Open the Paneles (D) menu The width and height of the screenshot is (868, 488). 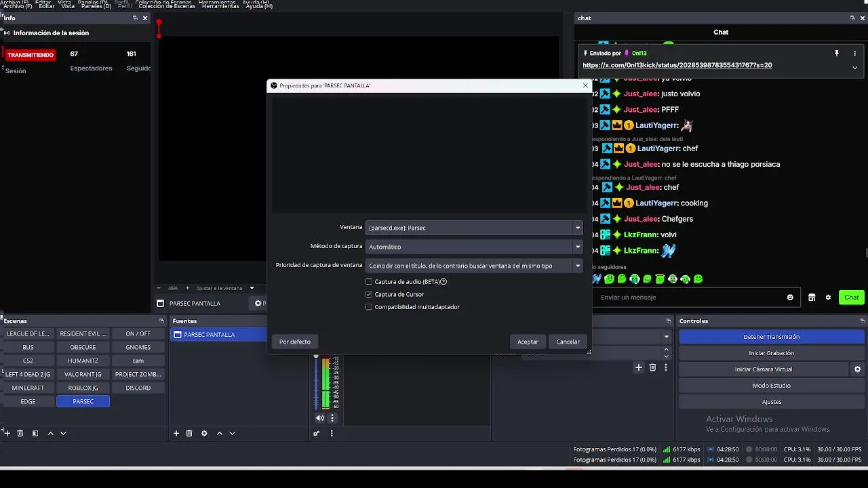95,5
